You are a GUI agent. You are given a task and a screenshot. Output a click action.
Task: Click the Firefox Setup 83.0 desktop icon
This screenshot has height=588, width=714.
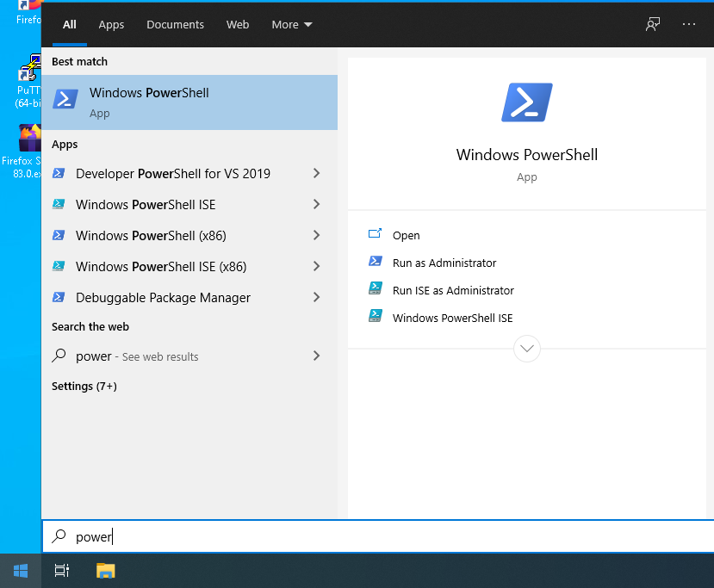[x=22, y=152]
